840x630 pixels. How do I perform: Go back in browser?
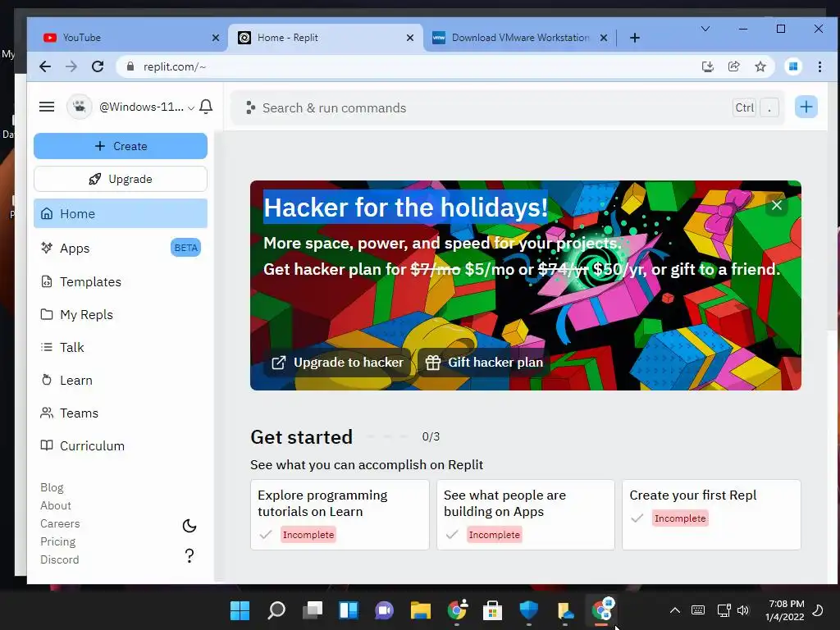pos(45,66)
